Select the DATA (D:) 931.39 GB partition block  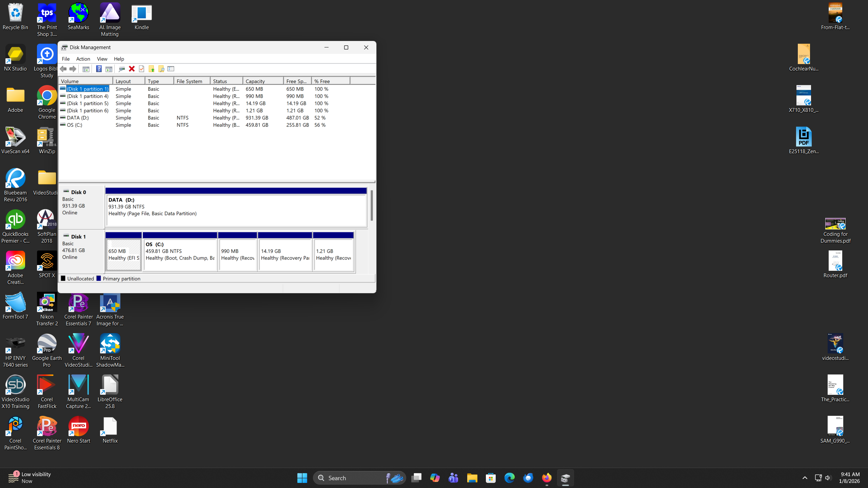tap(236, 207)
